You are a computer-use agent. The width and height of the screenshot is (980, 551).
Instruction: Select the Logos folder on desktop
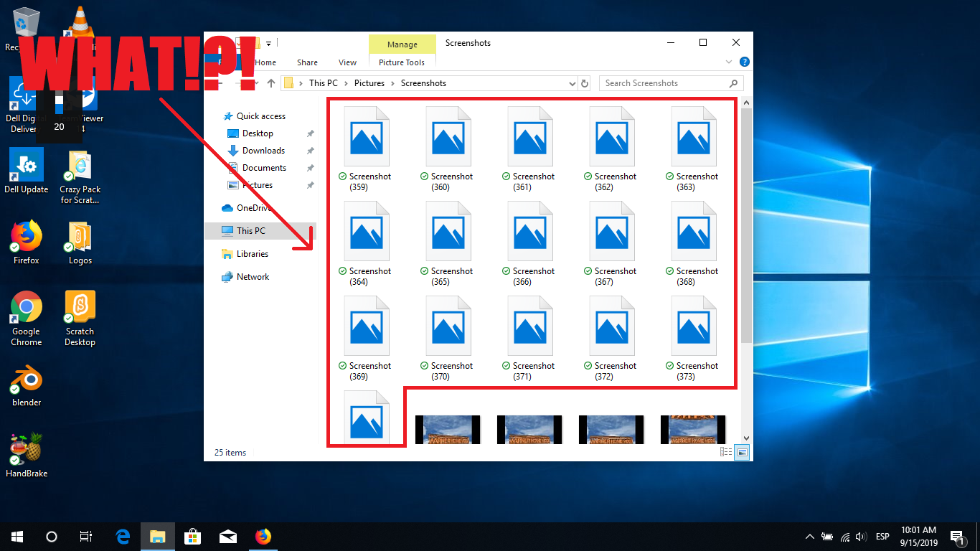80,242
